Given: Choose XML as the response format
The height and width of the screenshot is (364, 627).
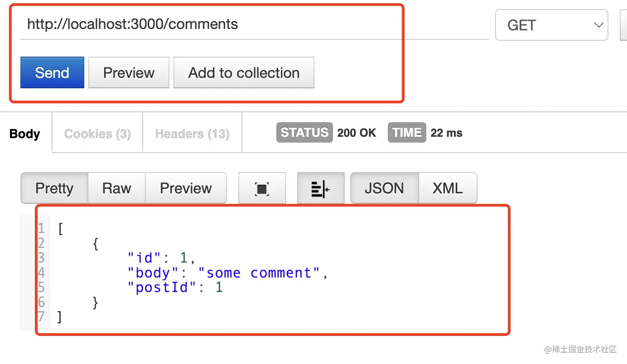Looking at the screenshot, I should tap(448, 188).
